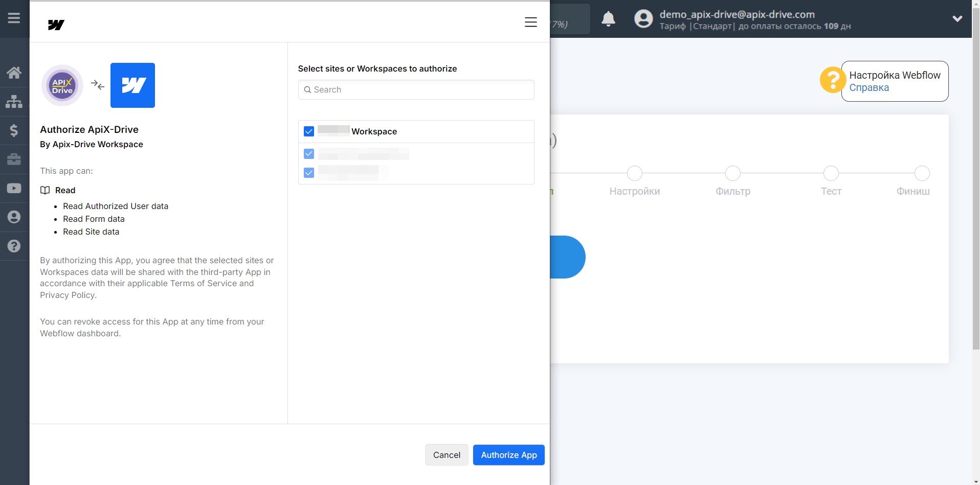The image size is (980, 485).
Task: Click the yellow question mark help icon
Action: click(x=833, y=80)
